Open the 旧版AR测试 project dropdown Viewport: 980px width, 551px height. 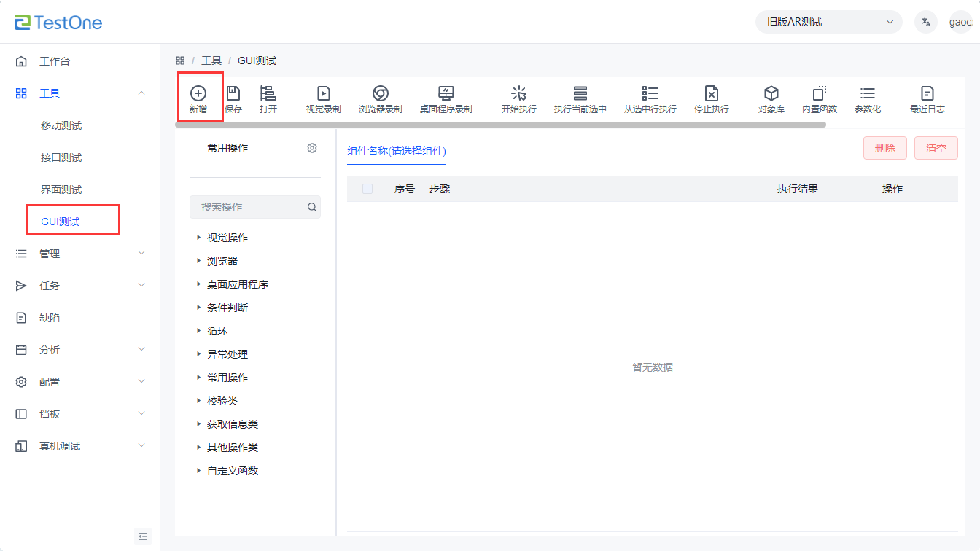point(828,22)
